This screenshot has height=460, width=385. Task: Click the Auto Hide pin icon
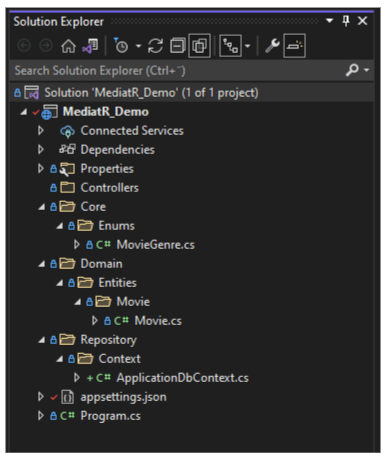(x=346, y=21)
